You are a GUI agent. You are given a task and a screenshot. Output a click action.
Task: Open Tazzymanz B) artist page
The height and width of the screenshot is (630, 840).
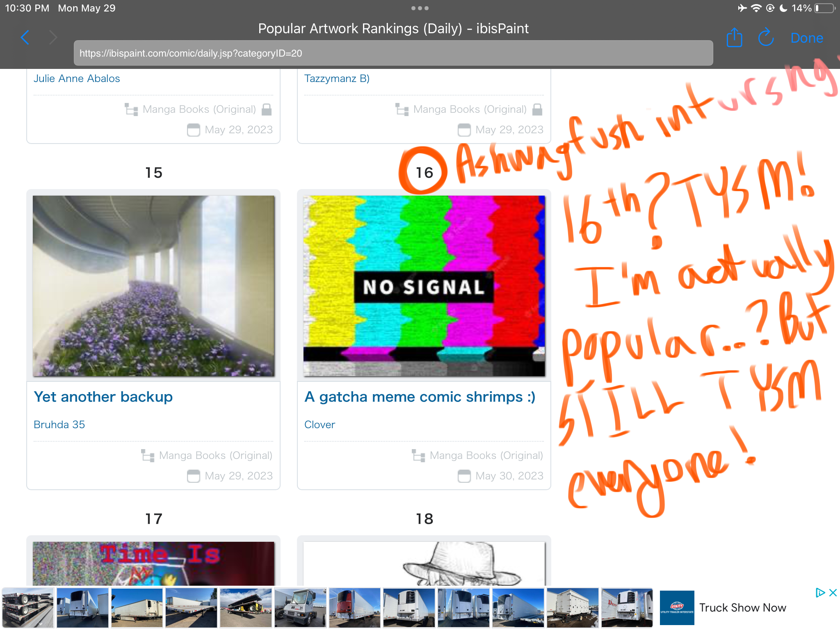tap(337, 78)
